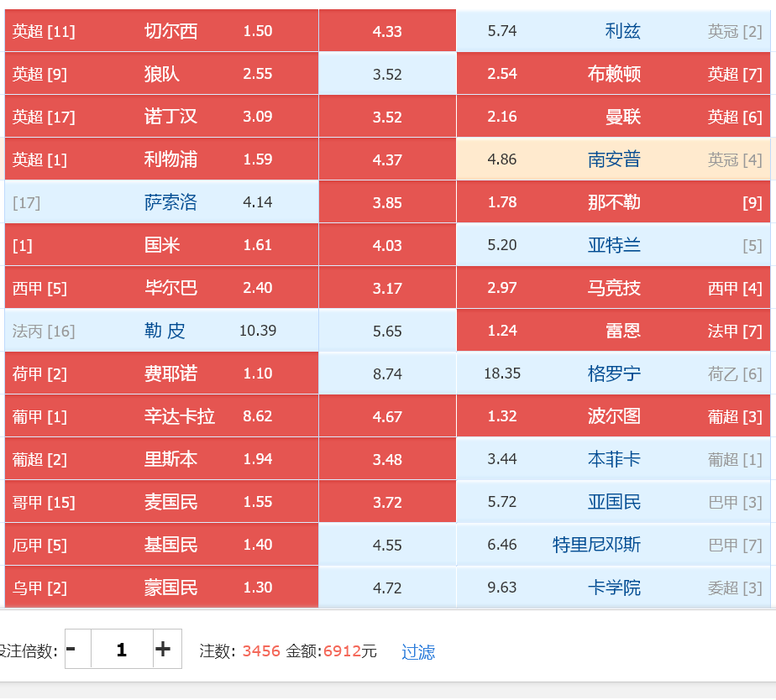Toggle 布赖顿 away win odds 2.54
This screenshot has height=700, width=776.
point(613,74)
